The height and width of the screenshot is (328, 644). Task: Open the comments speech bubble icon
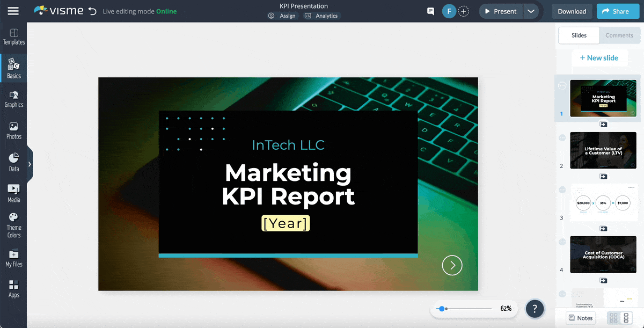[430, 11]
